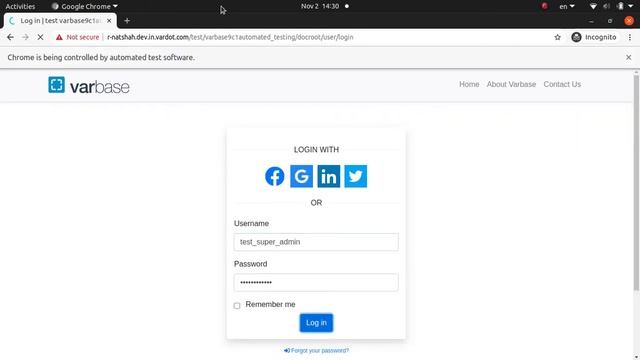Expand the system menu arrow

pyautogui.click(x=631, y=6)
